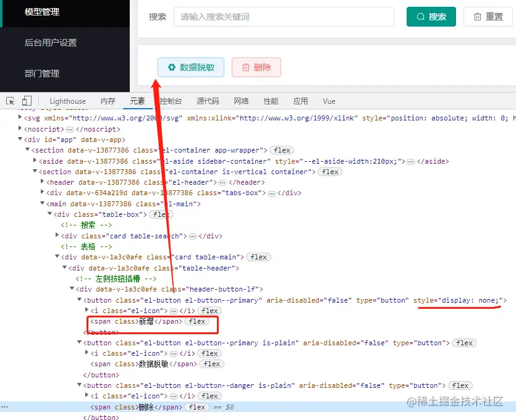Image resolution: width=516 pixels, height=420 pixels.
Task: Click the ellipsis inside aside element
Action: click(411, 161)
